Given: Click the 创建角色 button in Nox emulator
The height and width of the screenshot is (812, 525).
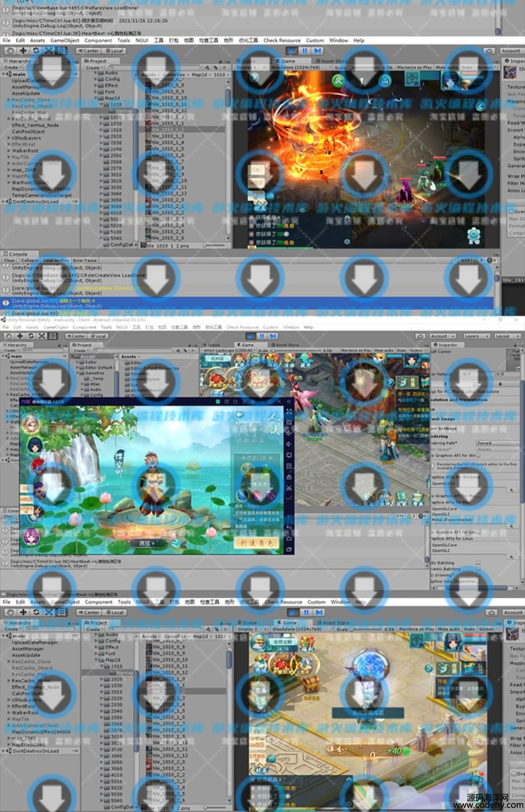Looking at the screenshot, I should tap(257, 542).
